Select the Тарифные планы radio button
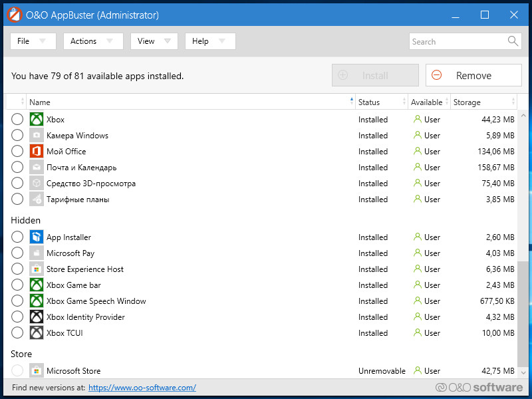532x399 pixels. 17,199
